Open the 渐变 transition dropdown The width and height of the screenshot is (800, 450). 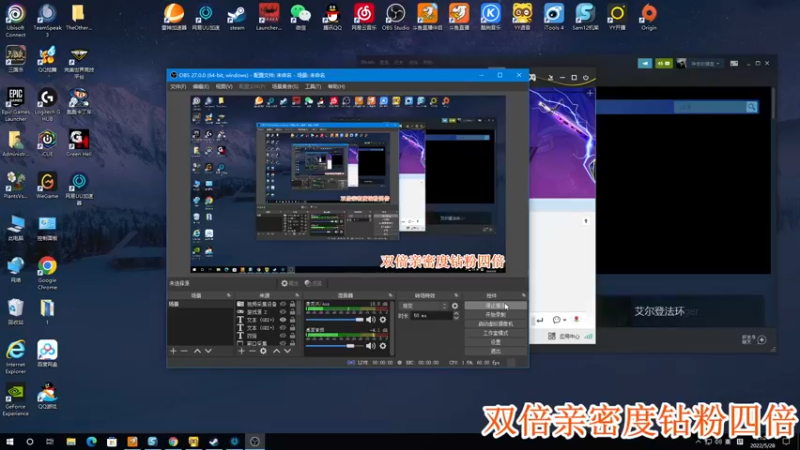(x=424, y=306)
